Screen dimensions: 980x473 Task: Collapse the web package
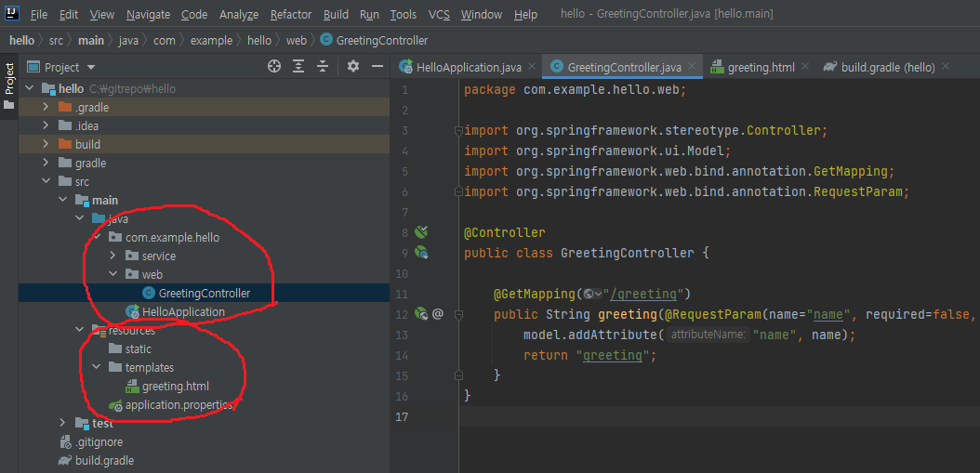click(x=113, y=274)
